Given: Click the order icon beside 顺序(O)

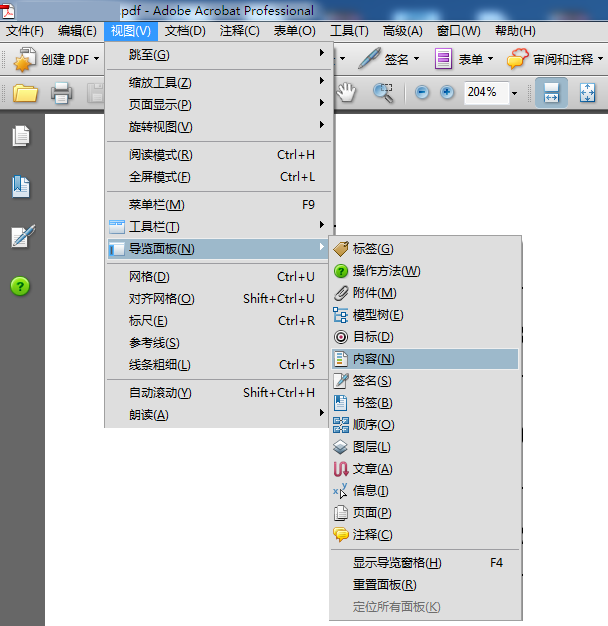Looking at the screenshot, I should (341, 425).
